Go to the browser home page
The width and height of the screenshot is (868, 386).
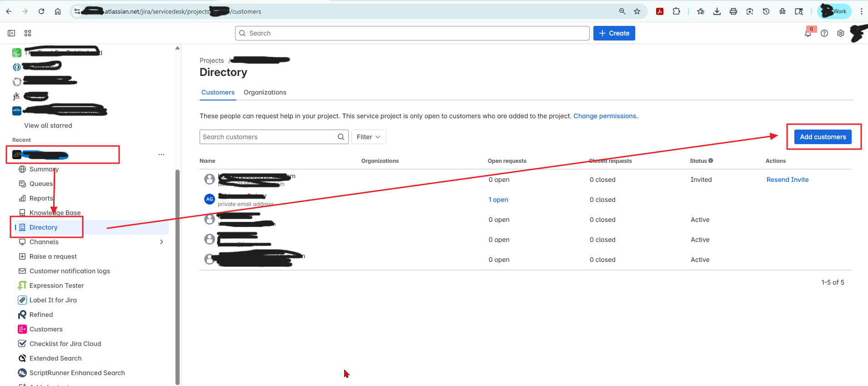pyautogui.click(x=58, y=11)
